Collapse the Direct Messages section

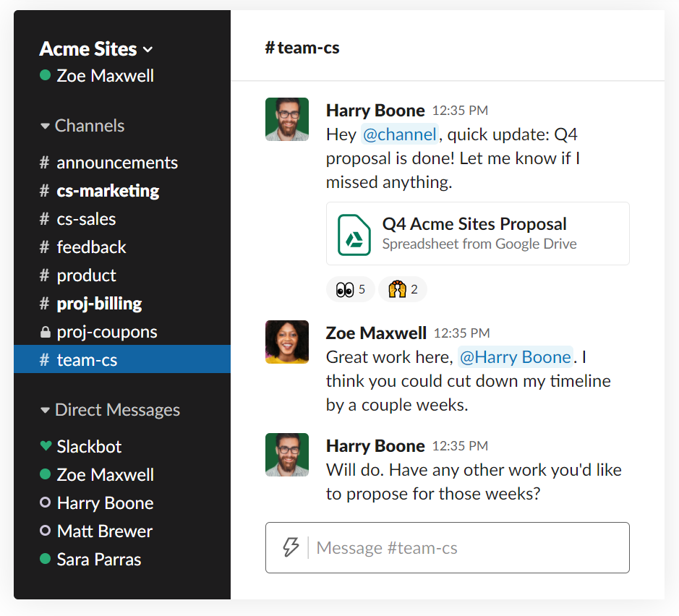(x=110, y=409)
